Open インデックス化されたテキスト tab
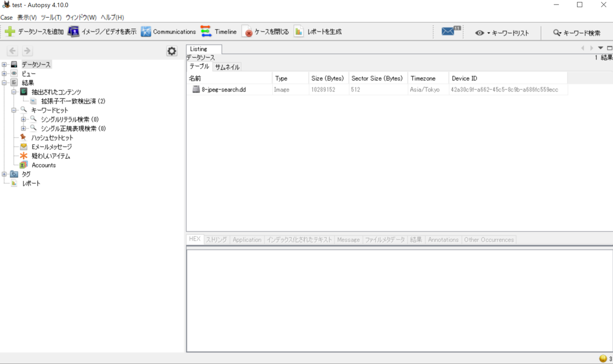The image size is (613, 364). click(x=299, y=239)
